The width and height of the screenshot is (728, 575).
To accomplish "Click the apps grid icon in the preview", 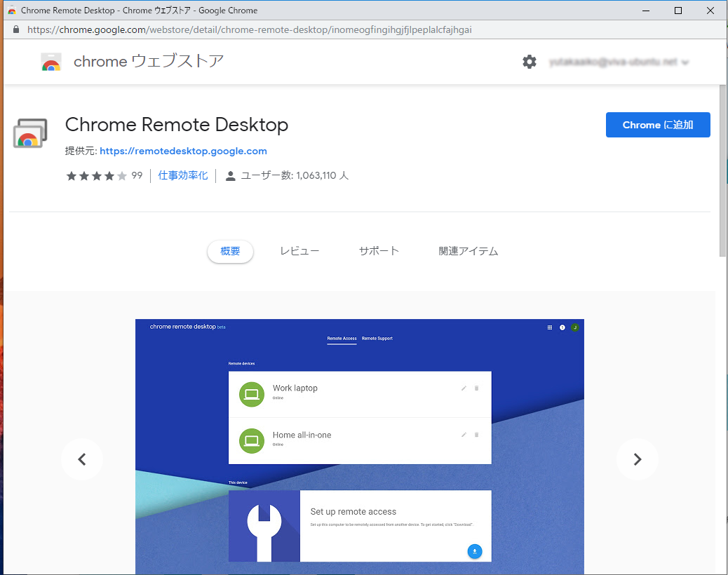I will 550,327.
